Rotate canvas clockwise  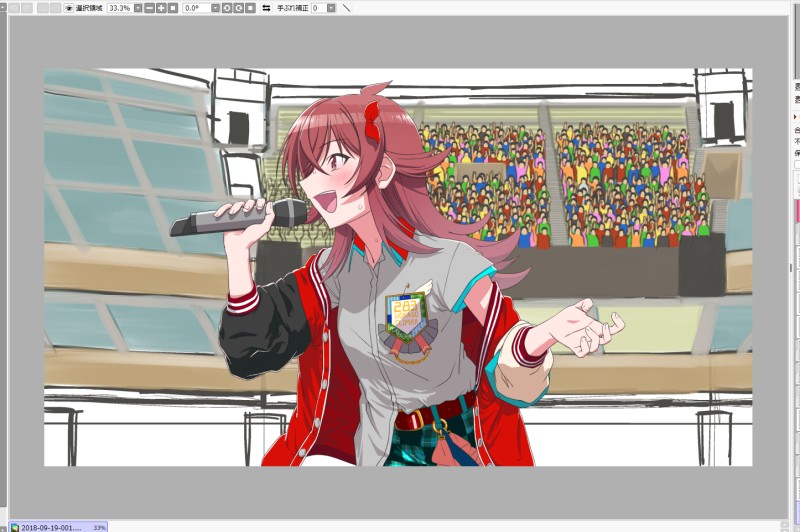pyautogui.click(x=238, y=8)
